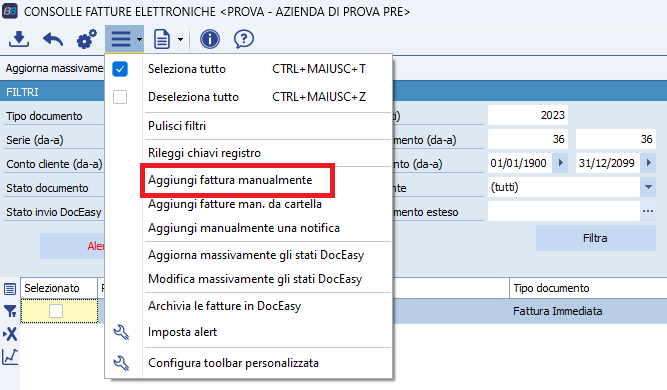The width and height of the screenshot is (667, 390).
Task: Open the question mark help icon
Action: tap(244, 39)
